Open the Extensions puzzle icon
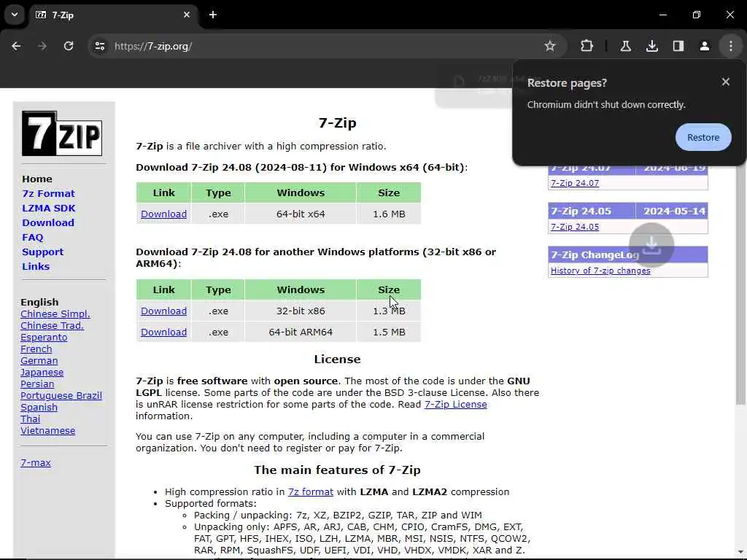The width and height of the screenshot is (747, 560). tap(587, 46)
